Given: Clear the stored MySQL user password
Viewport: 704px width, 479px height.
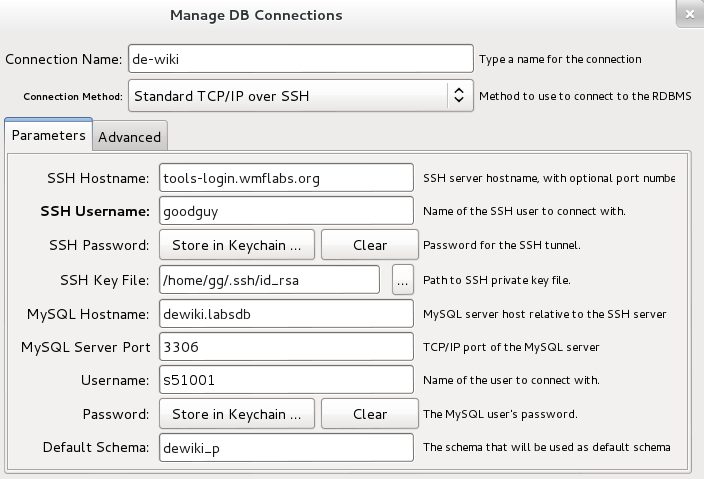Looking at the screenshot, I should (370, 414).
